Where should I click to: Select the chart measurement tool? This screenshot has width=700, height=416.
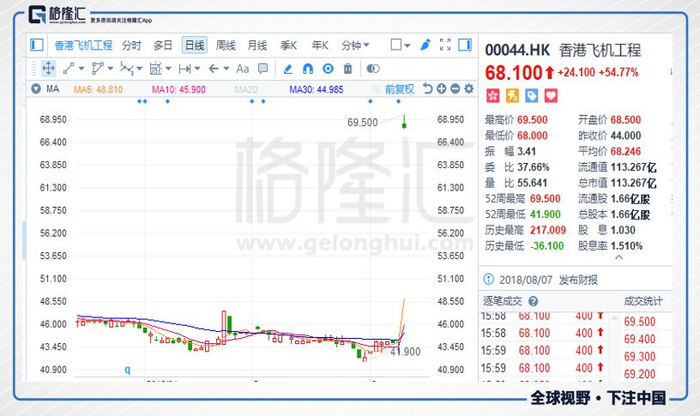click(155, 68)
